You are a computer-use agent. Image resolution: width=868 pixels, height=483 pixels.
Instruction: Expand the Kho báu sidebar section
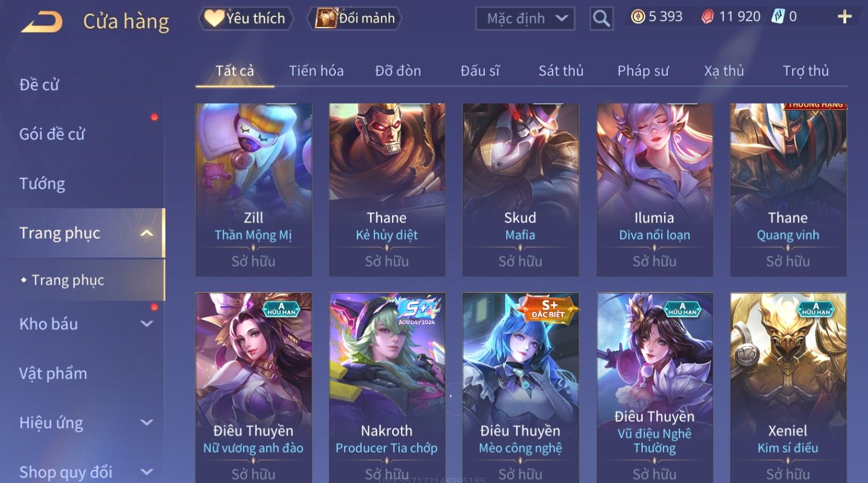click(147, 324)
